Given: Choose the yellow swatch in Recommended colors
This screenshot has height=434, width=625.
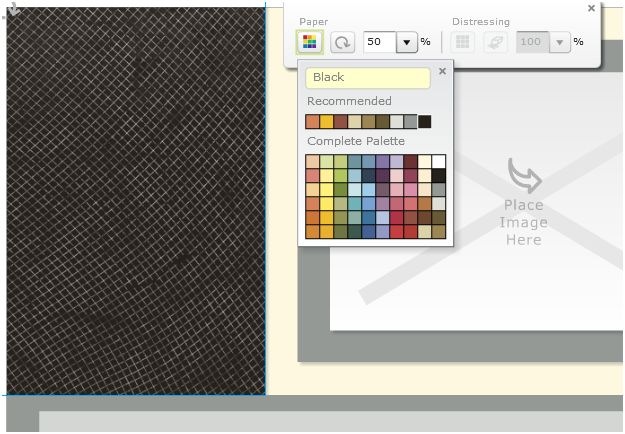Looking at the screenshot, I should click(x=326, y=122).
